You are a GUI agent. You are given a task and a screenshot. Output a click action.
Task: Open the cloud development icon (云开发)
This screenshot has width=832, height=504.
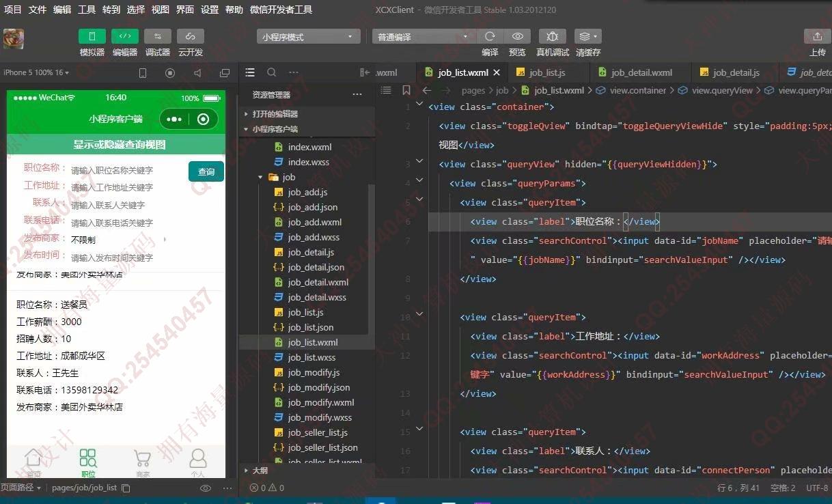[x=191, y=36]
